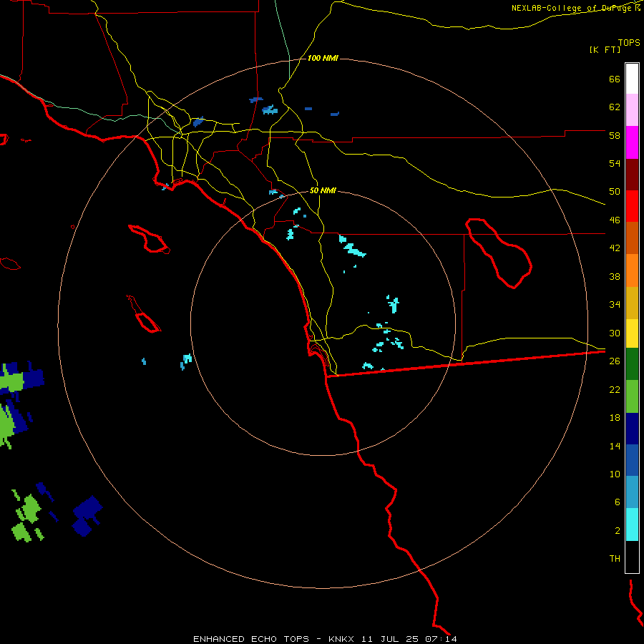Image resolution: width=644 pixels, height=644 pixels.
Task: Select the medium blue legend swatch
Action: tap(632, 460)
